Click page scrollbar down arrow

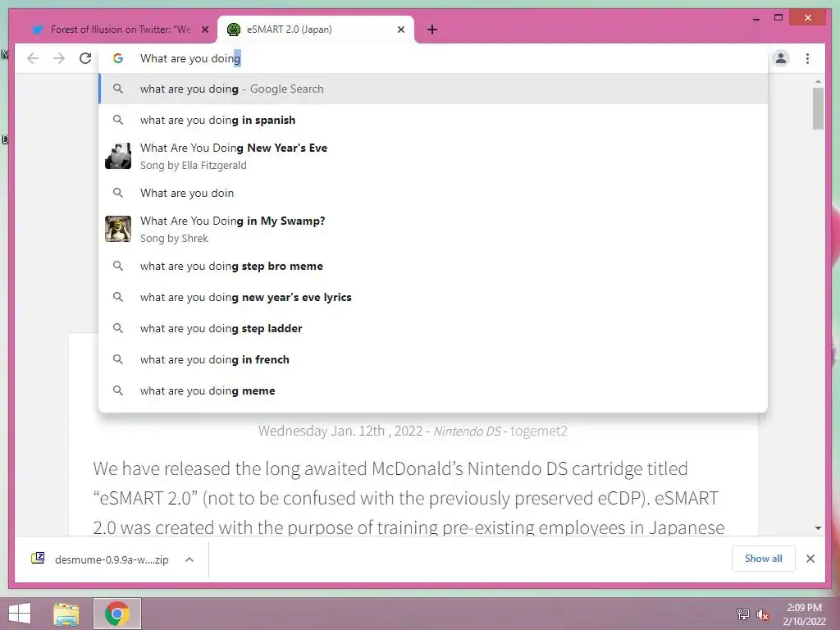[x=818, y=528]
